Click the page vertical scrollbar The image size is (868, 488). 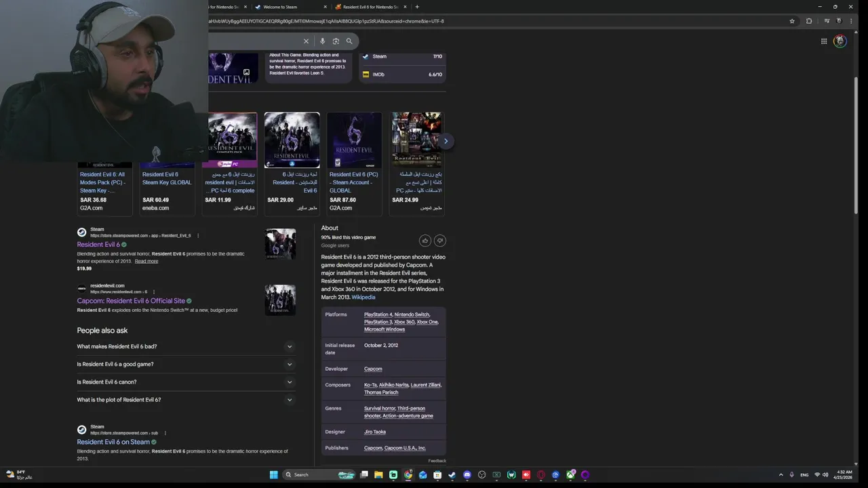[854, 146]
